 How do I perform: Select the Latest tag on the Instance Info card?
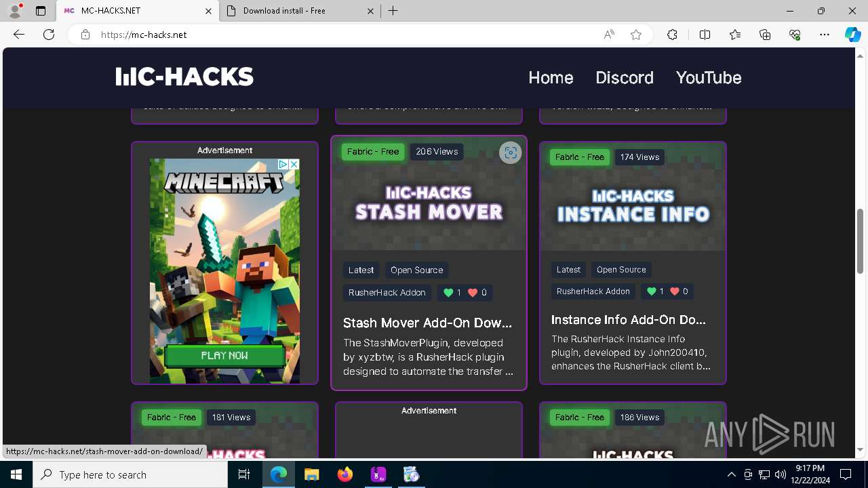point(568,269)
